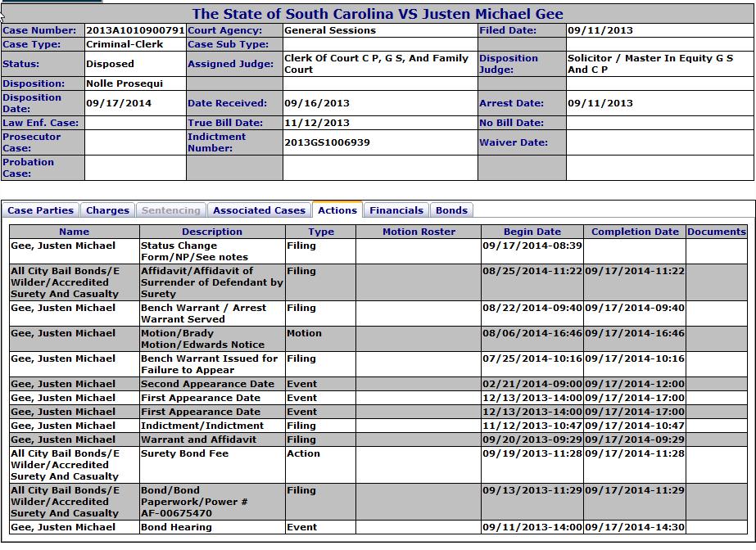Click the Warrant and Affidavit description

click(x=199, y=440)
